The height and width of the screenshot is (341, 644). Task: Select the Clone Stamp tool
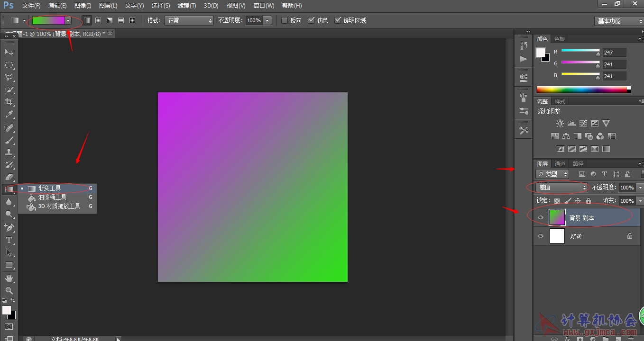click(x=9, y=153)
